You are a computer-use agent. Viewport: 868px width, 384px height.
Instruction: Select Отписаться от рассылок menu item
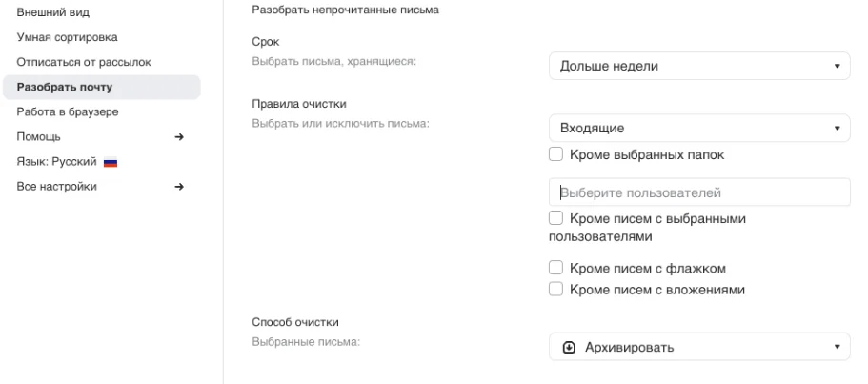point(84,62)
